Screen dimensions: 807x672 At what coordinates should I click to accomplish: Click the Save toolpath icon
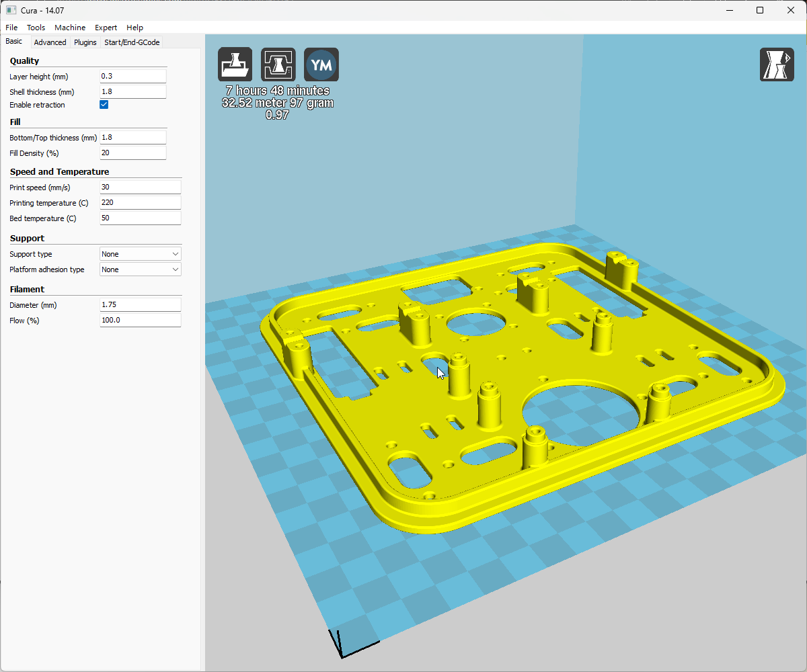point(278,65)
